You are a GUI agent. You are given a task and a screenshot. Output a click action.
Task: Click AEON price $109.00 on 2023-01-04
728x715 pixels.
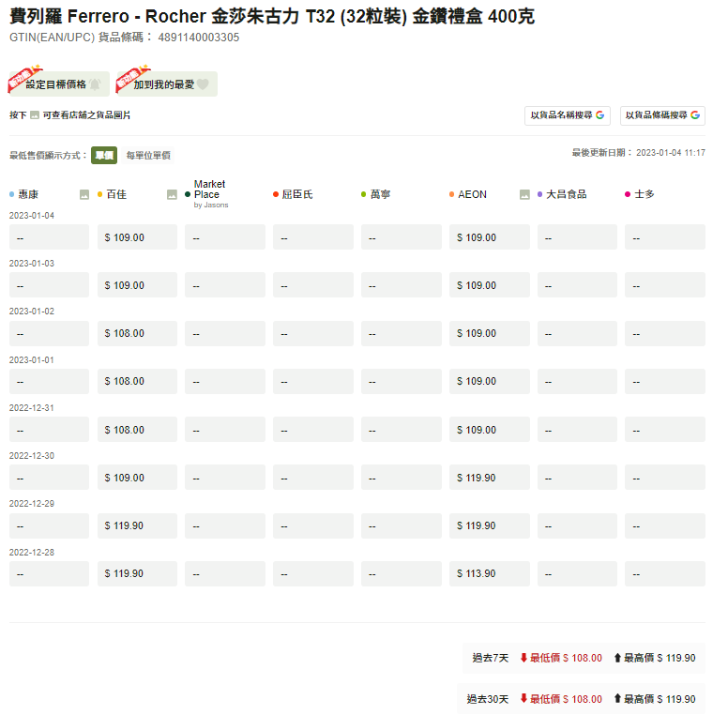pyautogui.click(x=490, y=237)
